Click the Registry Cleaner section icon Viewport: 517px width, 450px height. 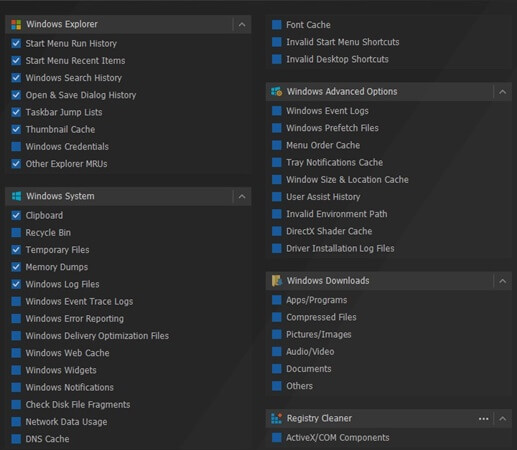click(x=276, y=418)
